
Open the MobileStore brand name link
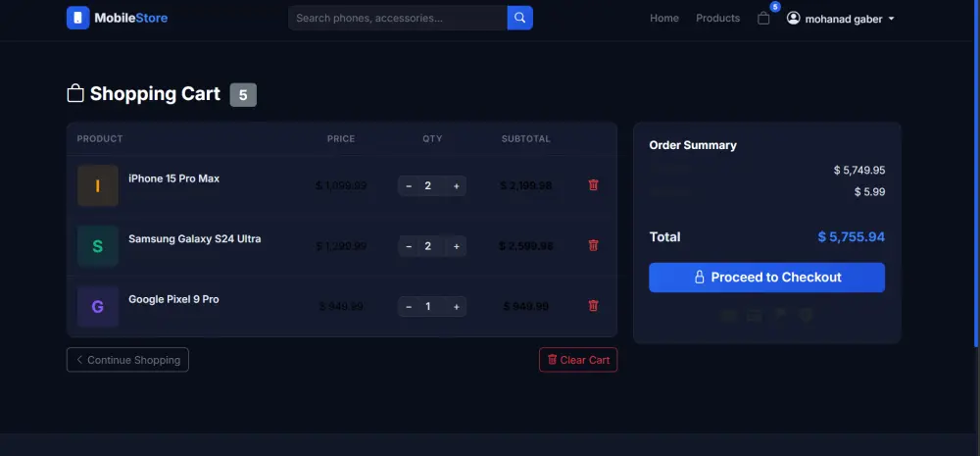131,18
